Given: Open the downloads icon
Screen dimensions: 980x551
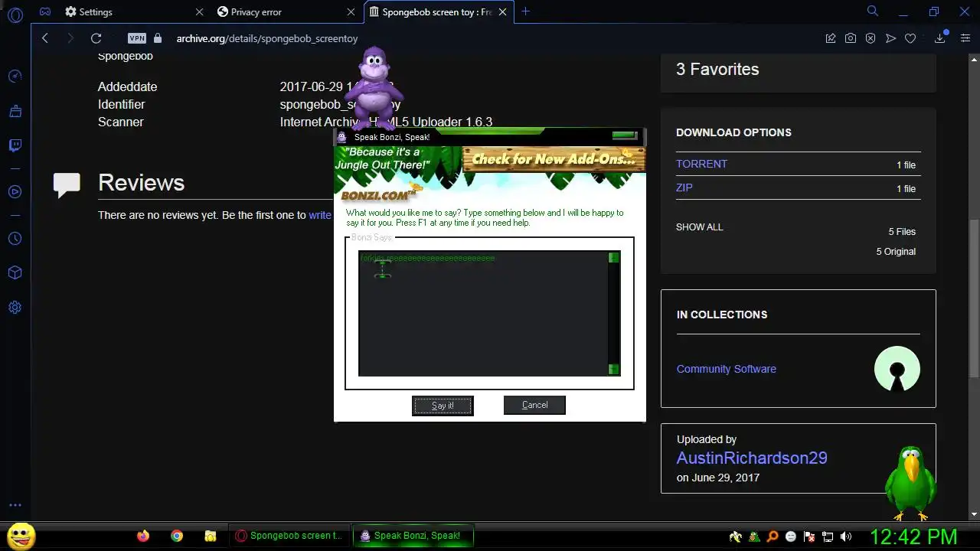Looking at the screenshot, I should click(940, 37).
